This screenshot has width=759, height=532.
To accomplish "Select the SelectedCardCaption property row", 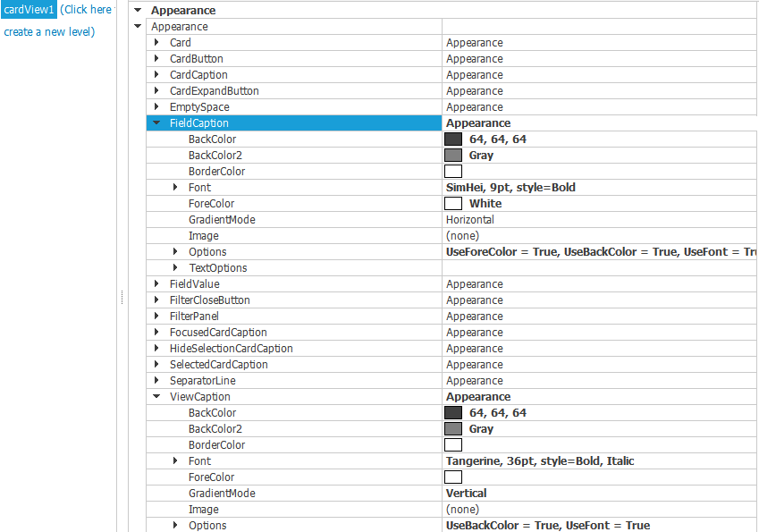I will coord(218,365).
